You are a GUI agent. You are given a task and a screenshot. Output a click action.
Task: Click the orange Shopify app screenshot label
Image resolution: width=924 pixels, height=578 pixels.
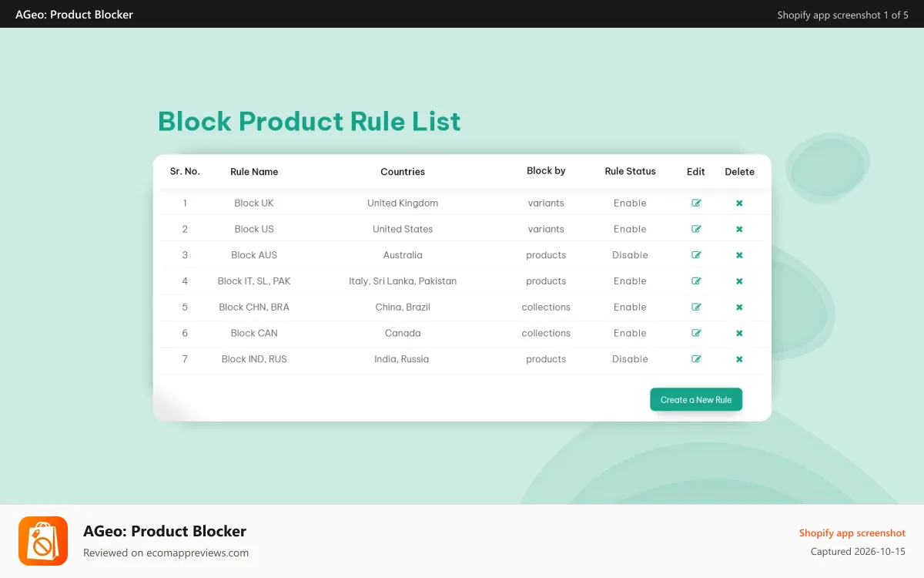click(x=852, y=533)
